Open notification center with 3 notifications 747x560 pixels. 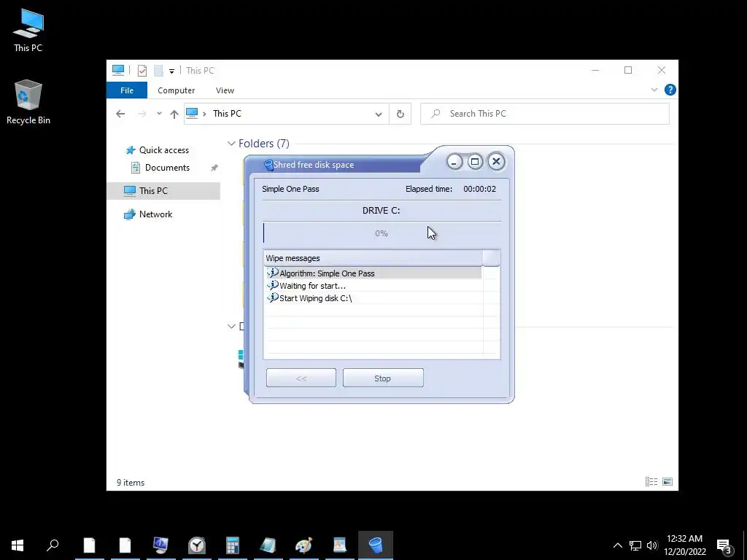point(724,545)
